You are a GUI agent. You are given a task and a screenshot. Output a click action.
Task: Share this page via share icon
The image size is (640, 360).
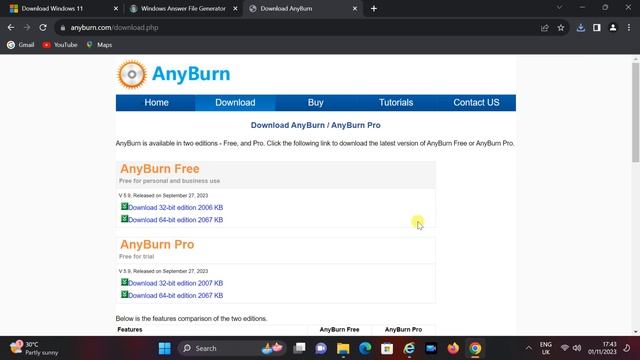[x=544, y=28]
